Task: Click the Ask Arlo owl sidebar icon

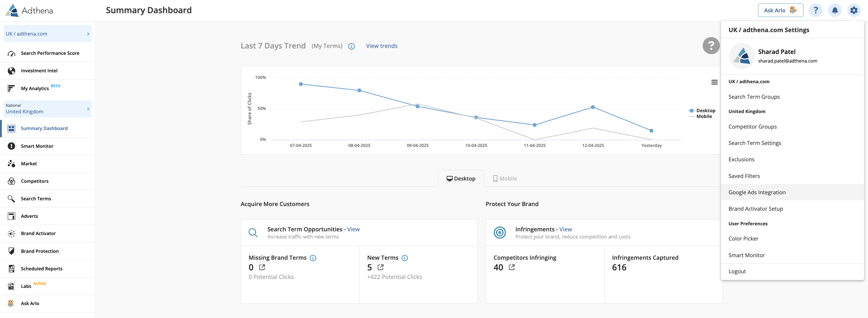Action: tap(11, 303)
